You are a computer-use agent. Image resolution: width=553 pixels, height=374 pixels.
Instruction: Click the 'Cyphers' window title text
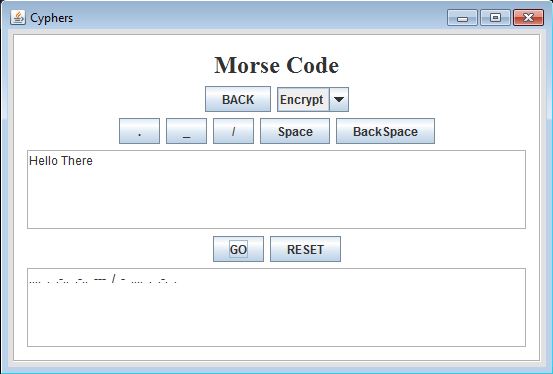pyautogui.click(x=51, y=18)
